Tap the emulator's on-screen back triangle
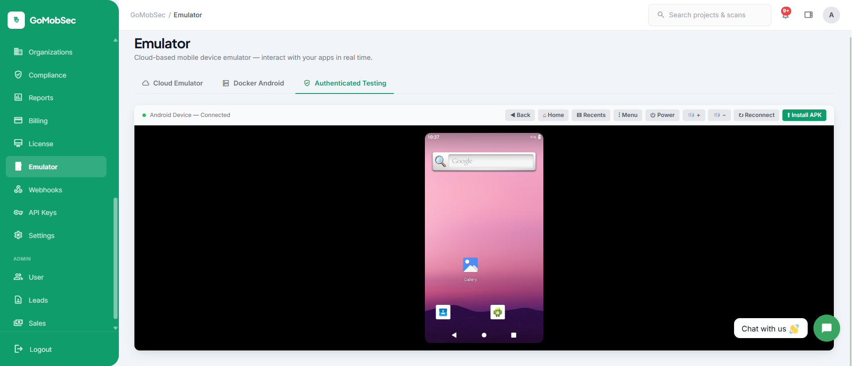Image resolution: width=868 pixels, height=366 pixels. tap(454, 335)
